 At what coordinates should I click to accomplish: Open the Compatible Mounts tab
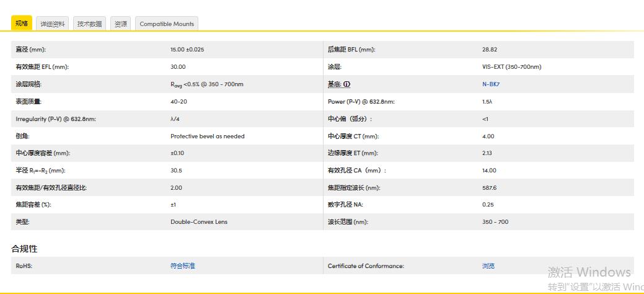point(167,24)
